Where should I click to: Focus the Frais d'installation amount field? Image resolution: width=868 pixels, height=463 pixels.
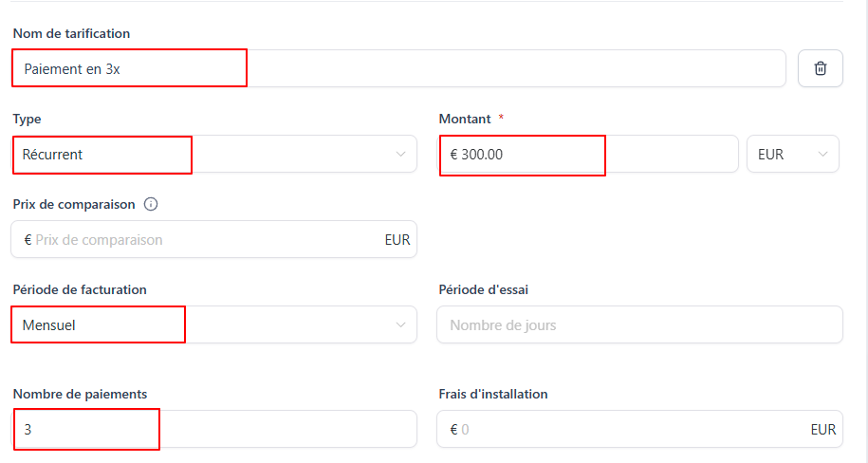coord(626,429)
